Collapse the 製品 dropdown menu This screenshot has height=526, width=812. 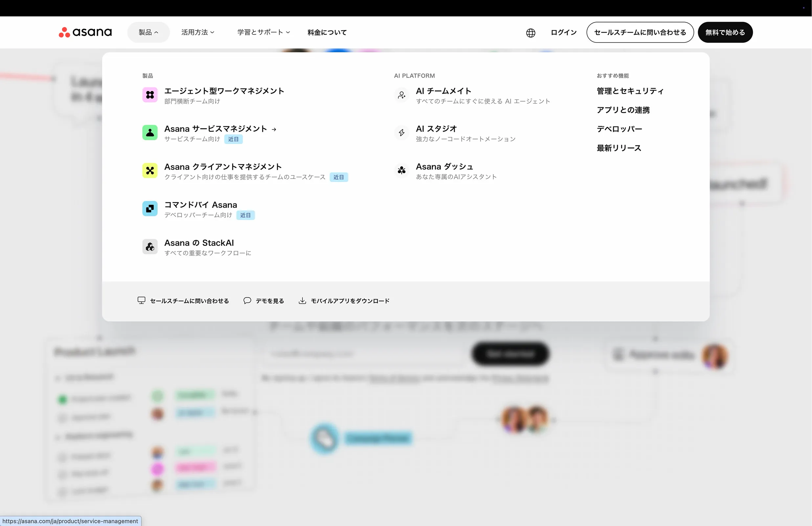point(148,33)
